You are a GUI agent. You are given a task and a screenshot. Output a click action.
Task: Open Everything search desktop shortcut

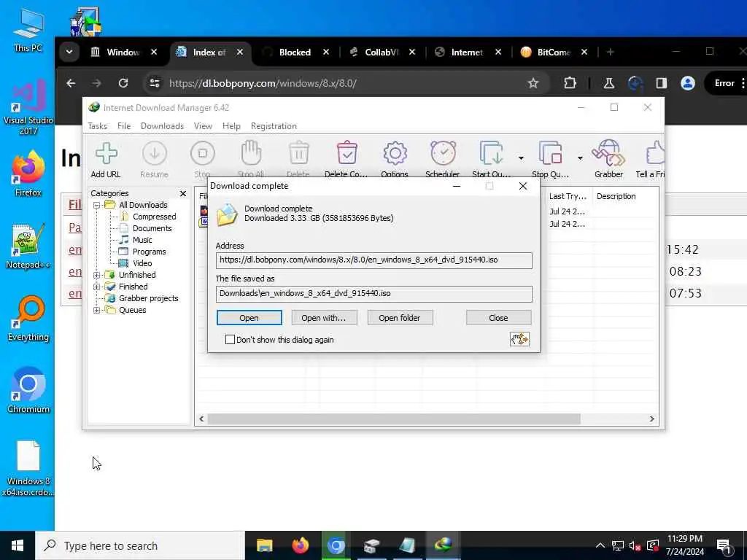click(x=28, y=318)
